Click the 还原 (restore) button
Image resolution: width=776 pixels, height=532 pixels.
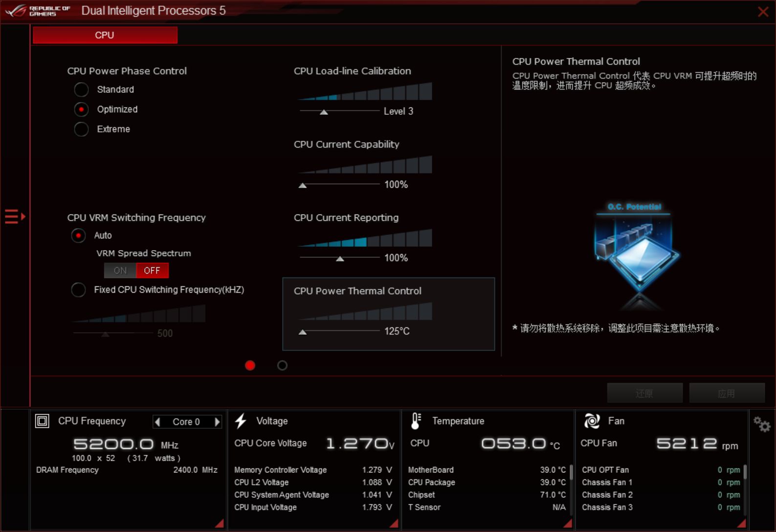point(644,393)
